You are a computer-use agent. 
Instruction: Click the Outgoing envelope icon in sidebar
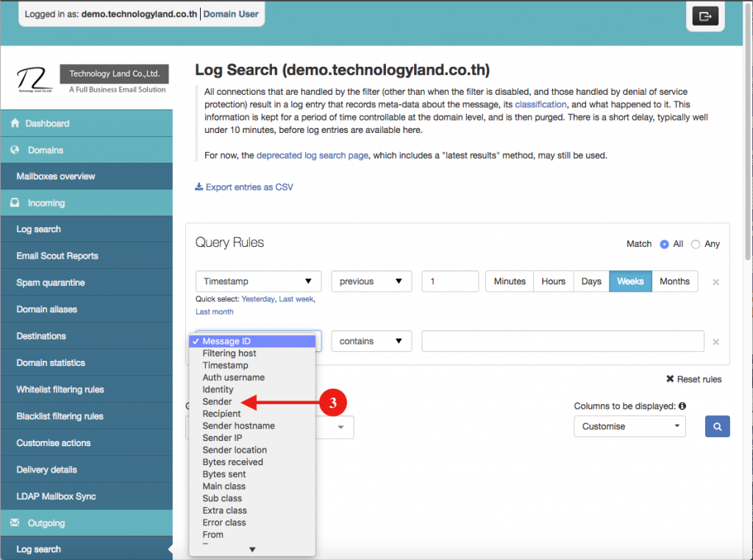point(16,523)
